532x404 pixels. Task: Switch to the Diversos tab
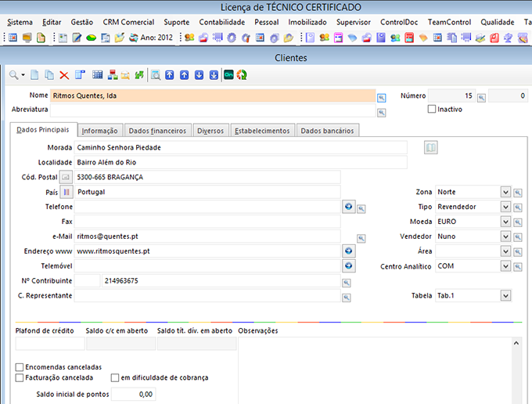tap(210, 131)
